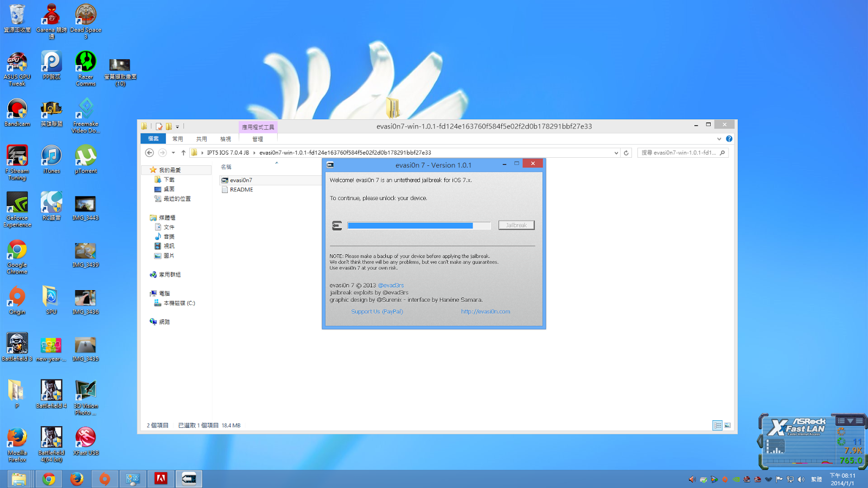Select the XFast USB desktop icon
Viewport: 868px width, 488px height.
pyautogui.click(x=86, y=441)
